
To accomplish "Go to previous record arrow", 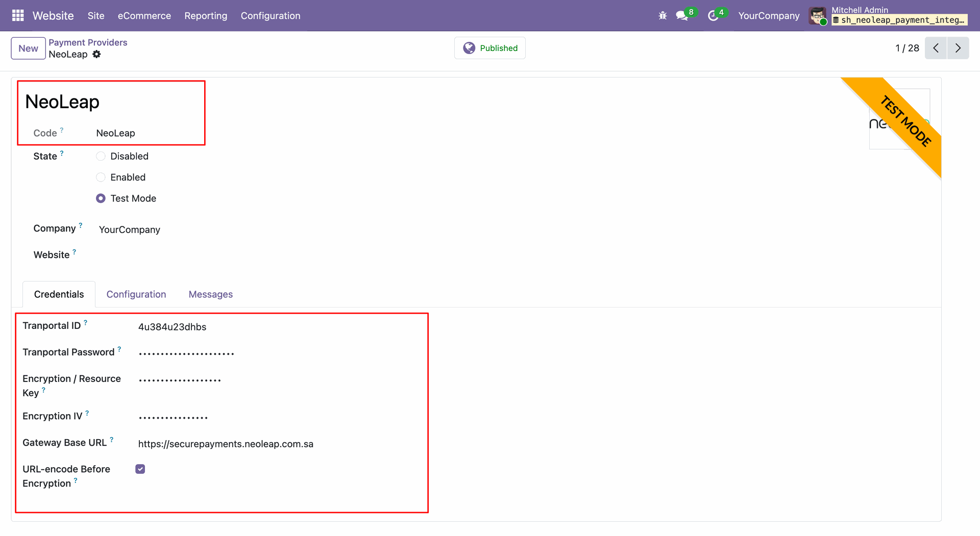I will point(936,48).
